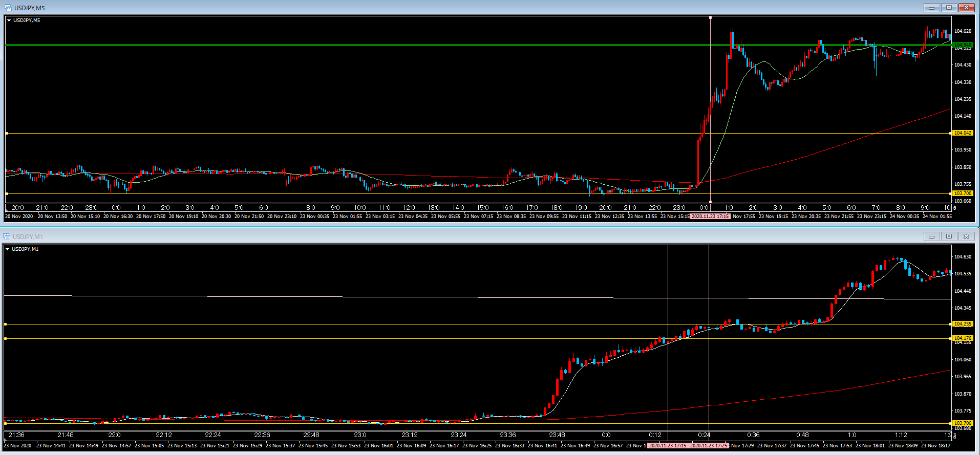The image size is (980, 455).
Task: Close the USDJPY,M1 chart window
Action: point(966,236)
